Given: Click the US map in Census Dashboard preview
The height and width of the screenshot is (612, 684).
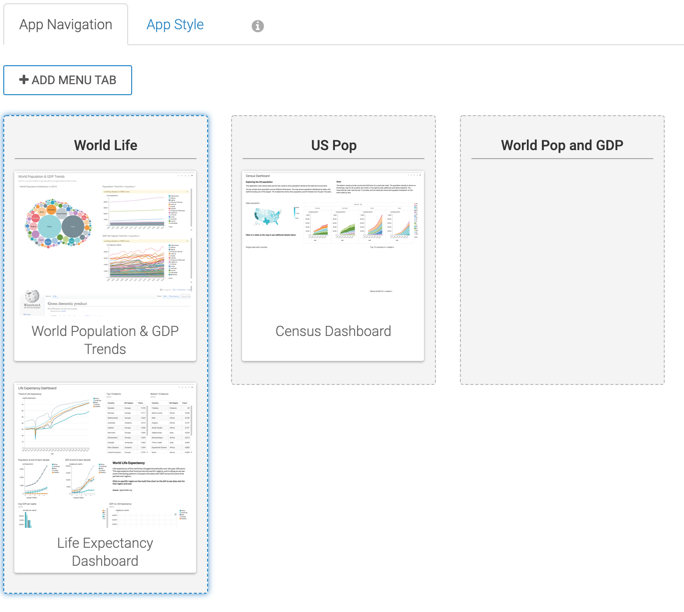Looking at the screenshot, I should 267,216.
